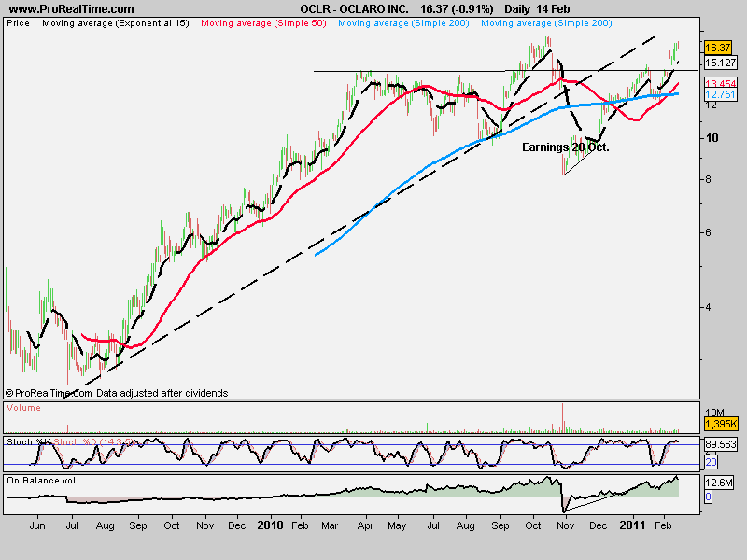Click the www.ProRealTime.com header text
Viewport: 747px width, 560px height.
tap(72, 9)
